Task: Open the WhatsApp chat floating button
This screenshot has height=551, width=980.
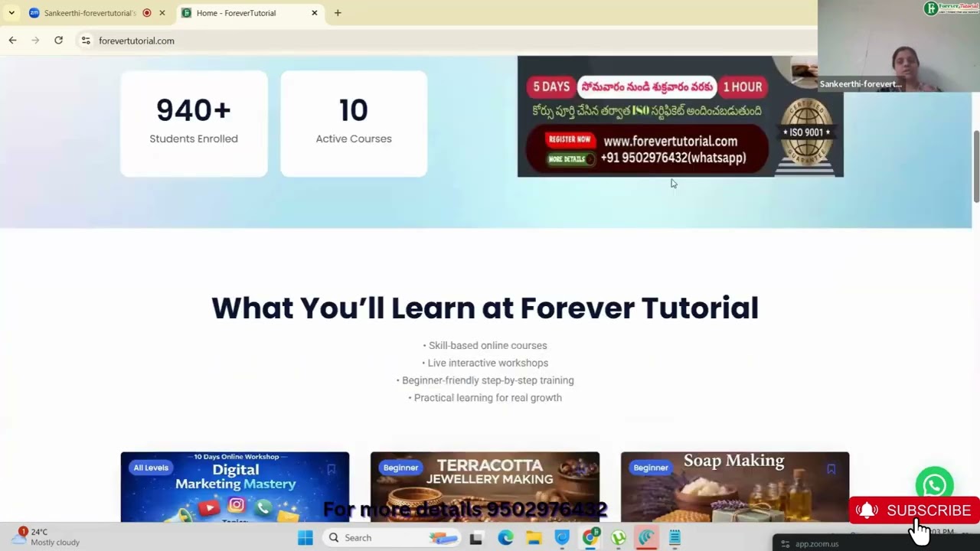Action: click(x=934, y=485)
